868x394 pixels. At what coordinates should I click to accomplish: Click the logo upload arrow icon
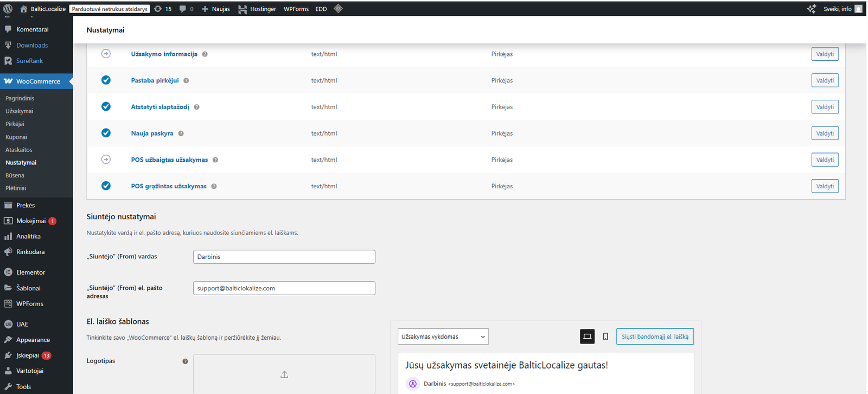pyautogui.click(x=284, y=374)
